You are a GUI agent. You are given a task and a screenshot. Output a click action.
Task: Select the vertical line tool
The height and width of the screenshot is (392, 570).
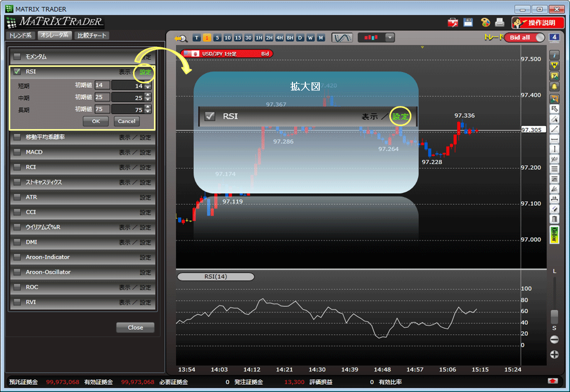click(x=555, y=149)
